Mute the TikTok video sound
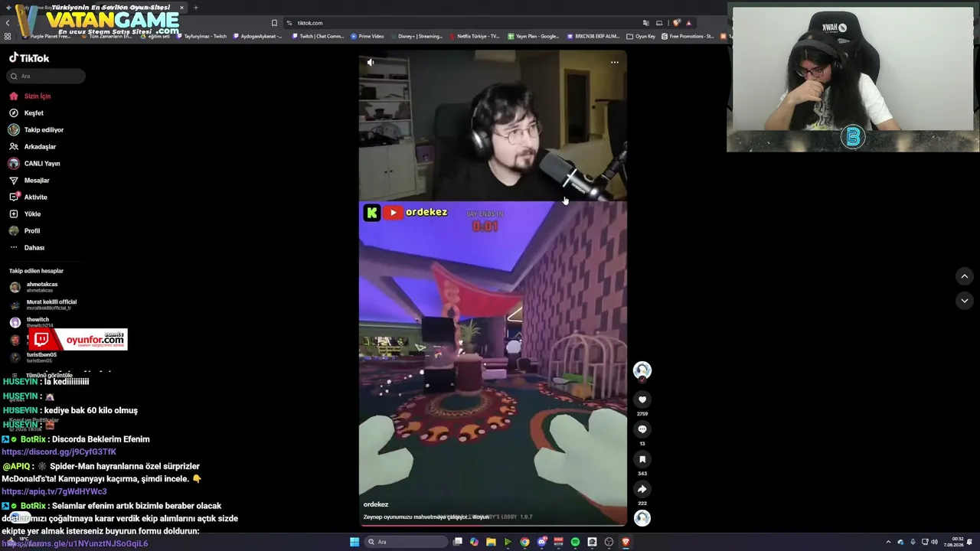Screen dimensions: 980x551 tap(371, 63)
